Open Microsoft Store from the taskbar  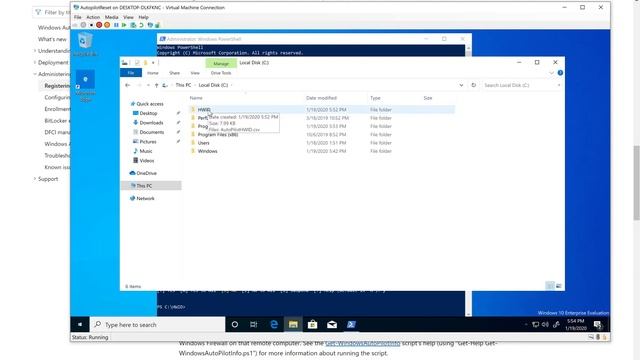coord(313,324)
